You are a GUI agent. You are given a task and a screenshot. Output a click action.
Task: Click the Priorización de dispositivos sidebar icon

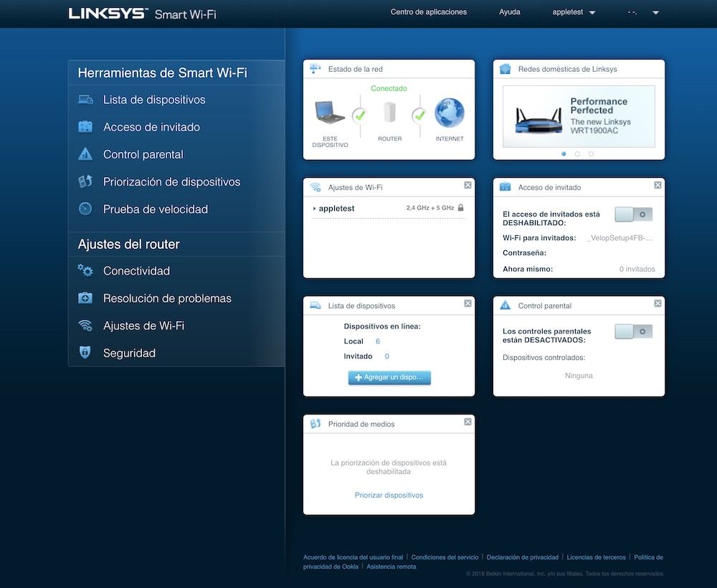pos(85,181)
